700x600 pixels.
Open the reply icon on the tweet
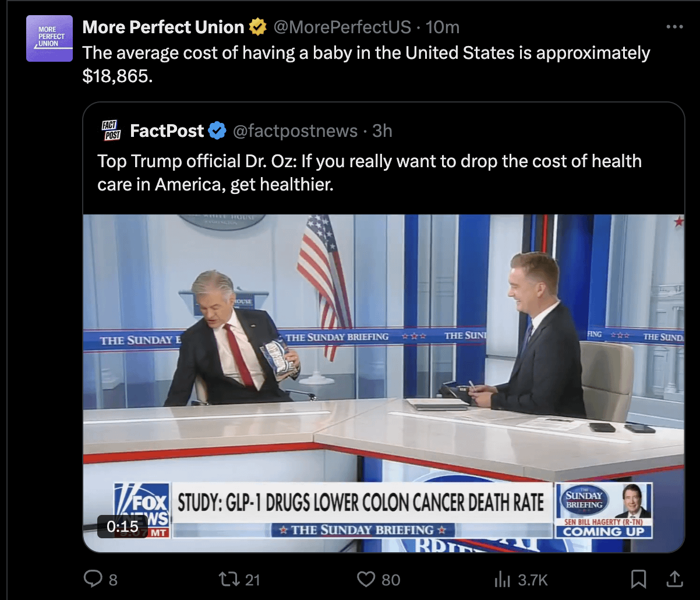[93, 578]
